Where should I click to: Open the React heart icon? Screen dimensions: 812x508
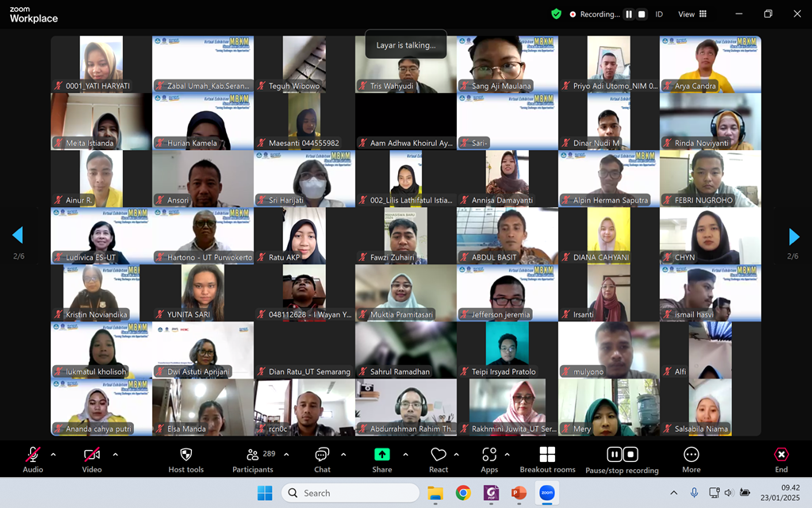tap(439, 455)
